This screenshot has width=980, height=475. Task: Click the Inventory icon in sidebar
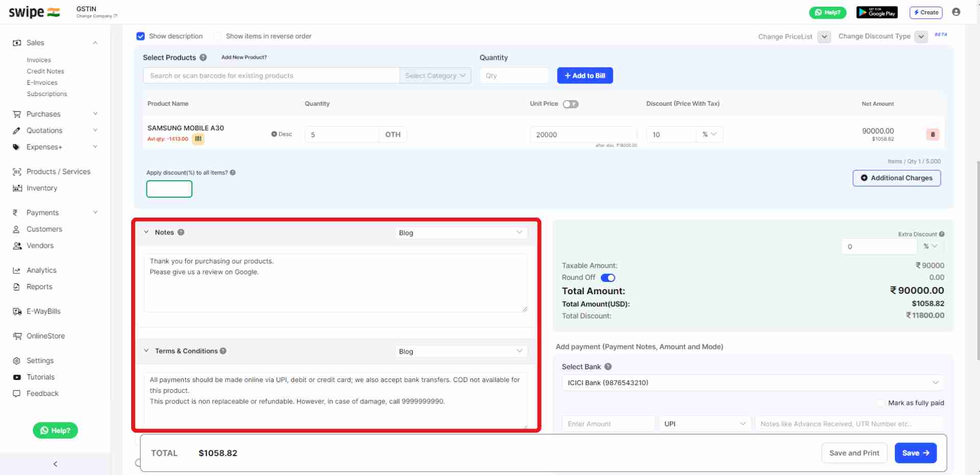tap(17, 188)
